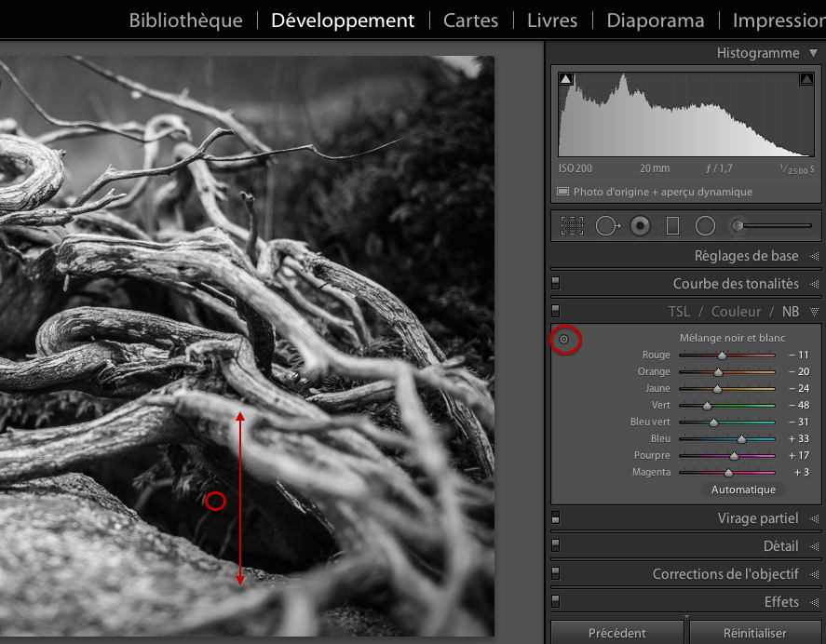Image resolution: width=826 pixels, height=644 pixels.
Task: Click the Vert slider handle
Action: (x=707, y=405)
